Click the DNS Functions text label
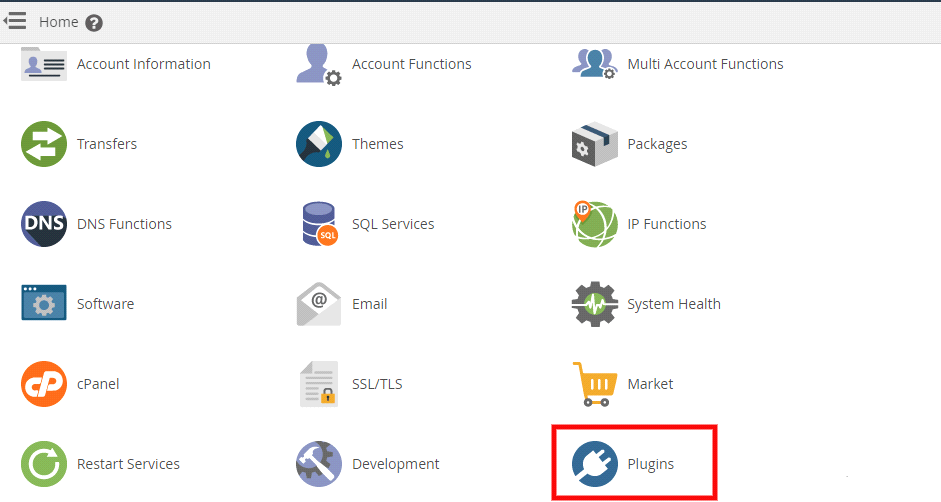Screen dimensions: 941x502 (x=124, y=224)
